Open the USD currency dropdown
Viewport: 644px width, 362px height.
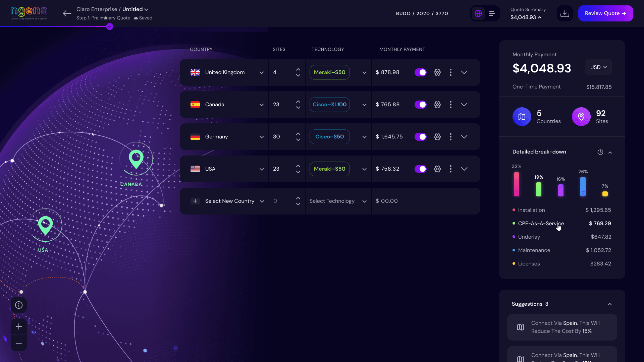click(x=598, y=67)
